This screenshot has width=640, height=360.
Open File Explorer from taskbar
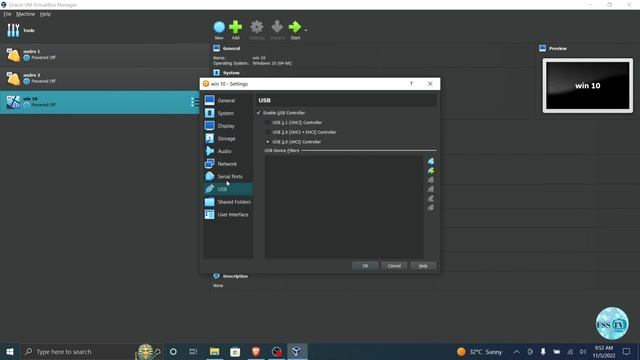pos(214,351)
